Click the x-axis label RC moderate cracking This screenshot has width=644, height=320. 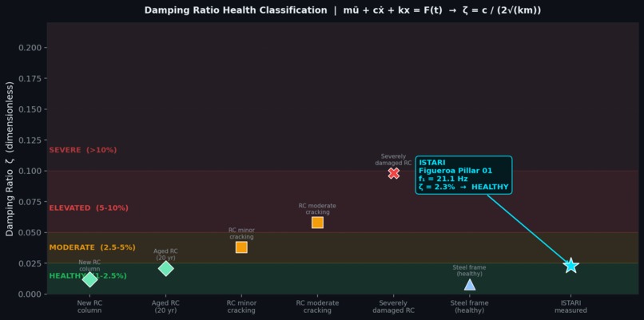[317, 307]
